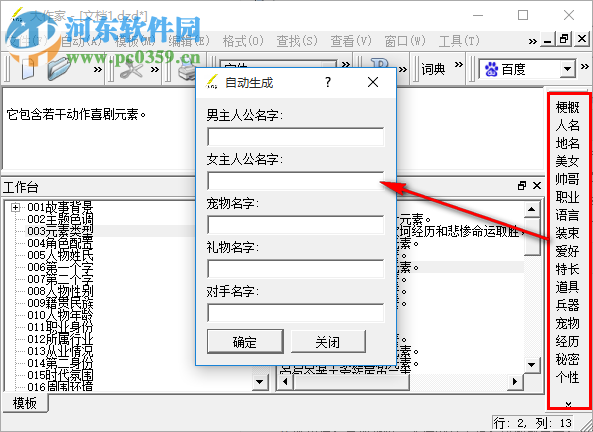
Task: Expand the 001故事背景 tree node
Action: [15, 207]
